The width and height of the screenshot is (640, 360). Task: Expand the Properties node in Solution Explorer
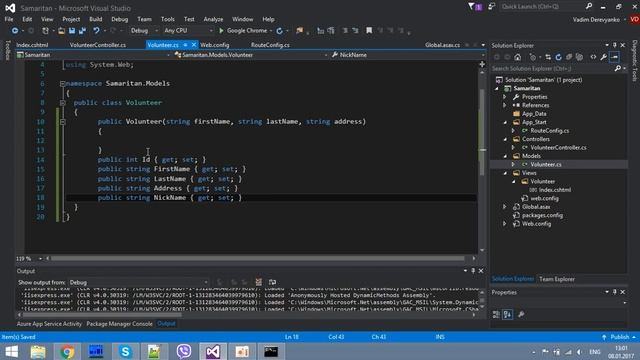pyautogui.click(x=504, y=97)
